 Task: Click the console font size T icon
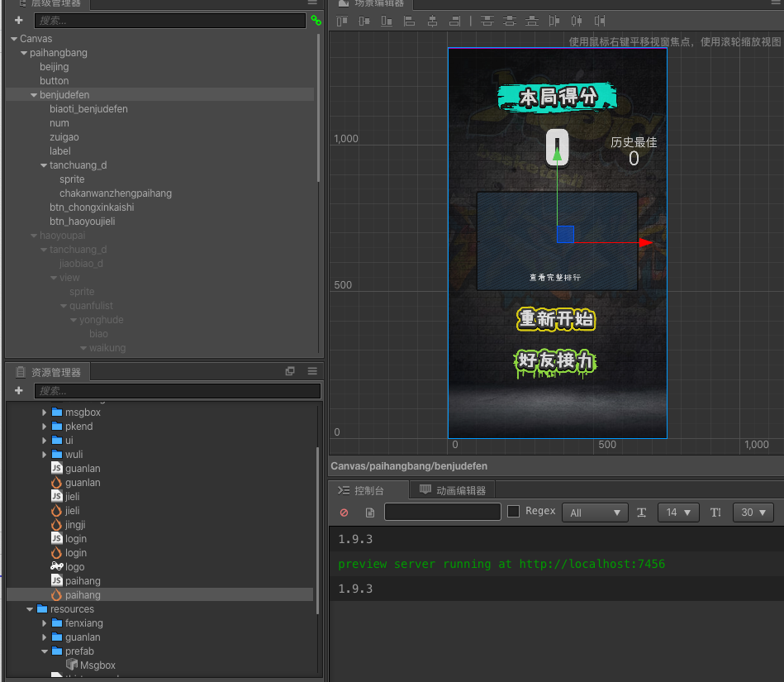[642, 513]
